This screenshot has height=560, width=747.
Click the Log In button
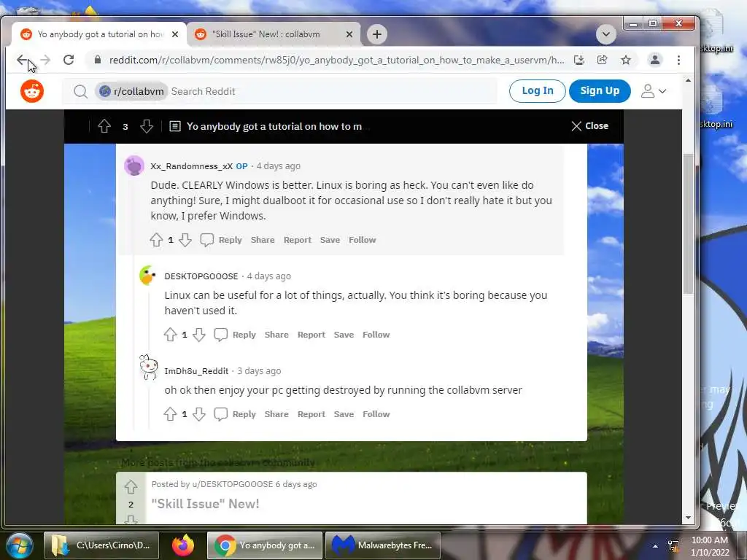538,91
